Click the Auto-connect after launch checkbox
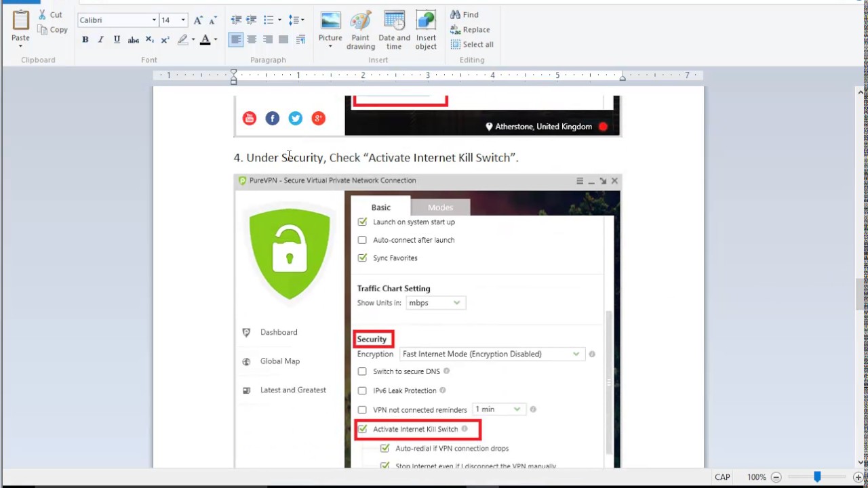868x488 pixels. (x=362, y=240)
